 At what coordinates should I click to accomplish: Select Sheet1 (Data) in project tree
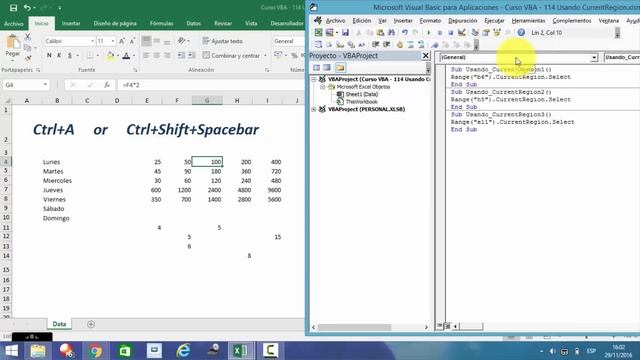pos(361,94)
